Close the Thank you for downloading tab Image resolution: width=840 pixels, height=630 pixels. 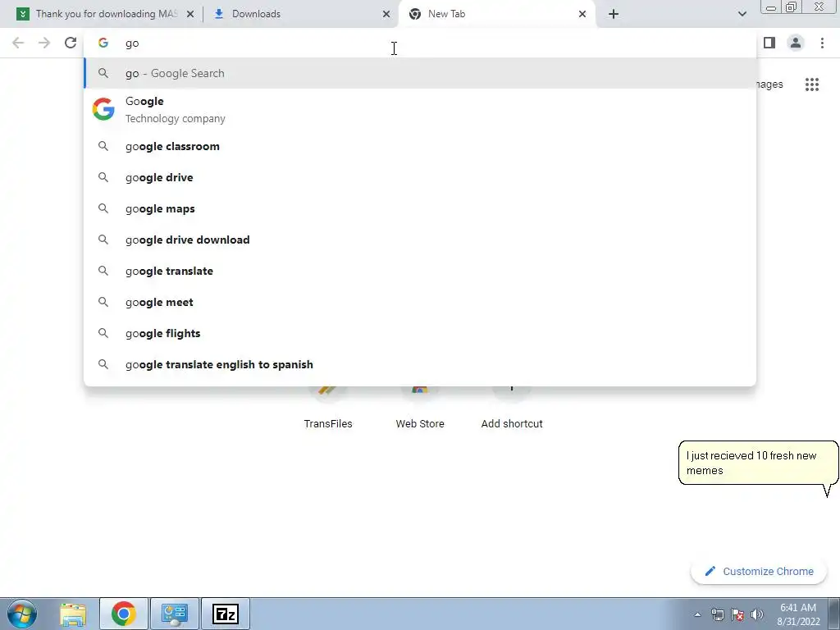pos(189,14)
